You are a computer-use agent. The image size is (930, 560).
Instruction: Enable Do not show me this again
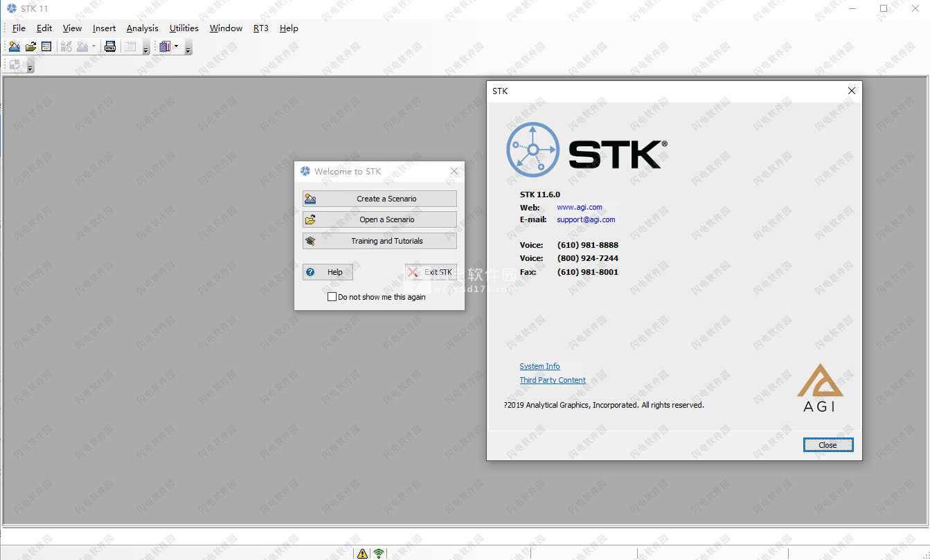click(x=332, y=297)
